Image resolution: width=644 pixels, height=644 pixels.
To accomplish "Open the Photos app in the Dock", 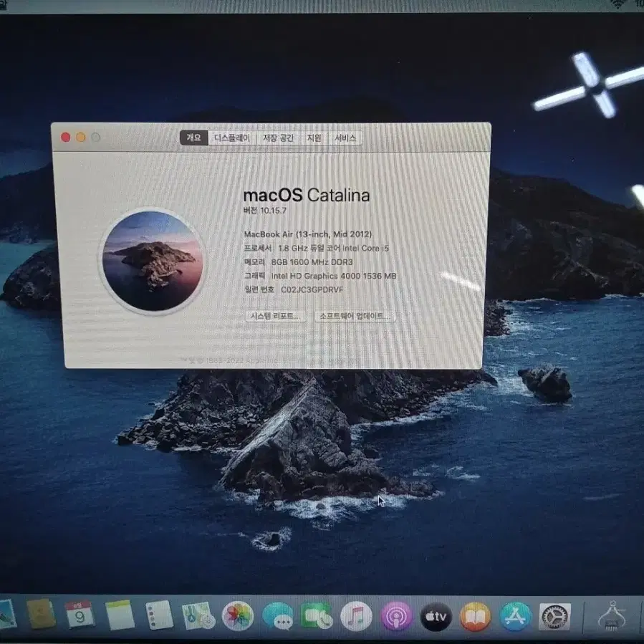I will 237,615.
